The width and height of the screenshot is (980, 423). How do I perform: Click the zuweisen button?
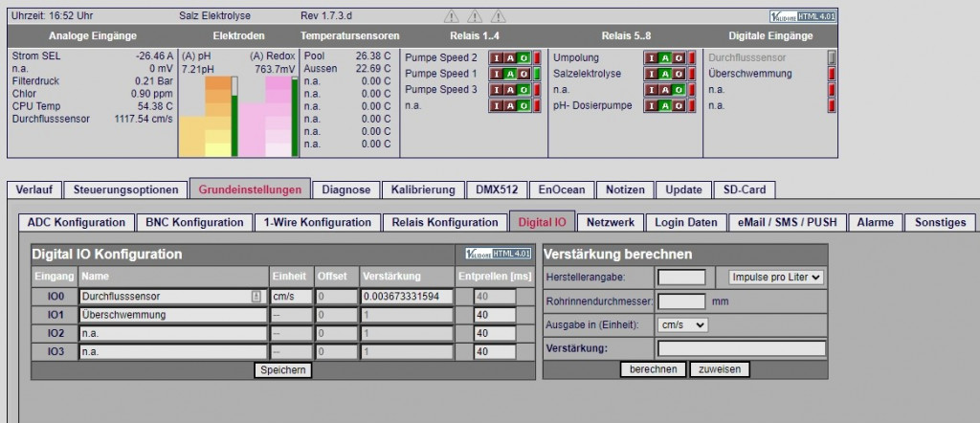pyautogui.click(x=720, y=369)
